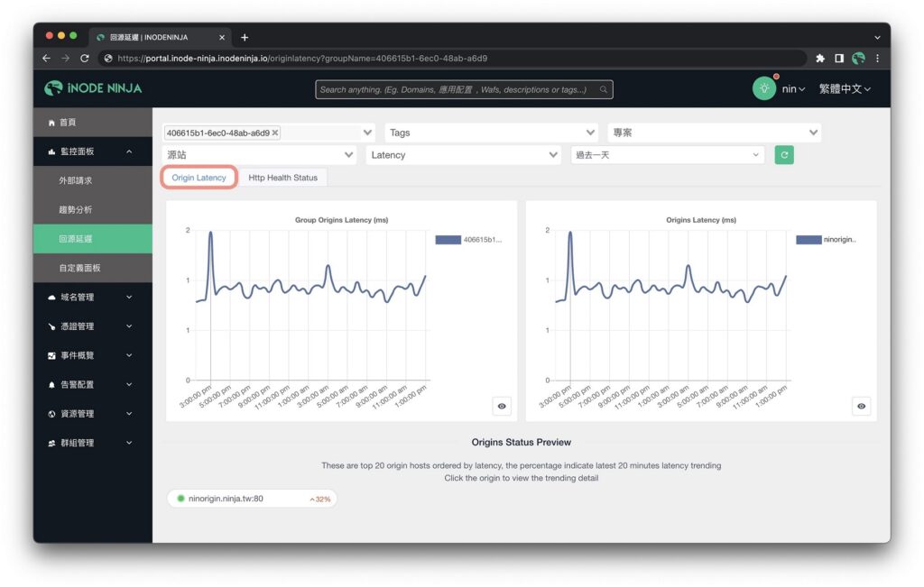This screenshot has width=924, height=587.
Task: Click the 監控面板 chart icon
Action: pyautogui.click(x=51, y=151)
